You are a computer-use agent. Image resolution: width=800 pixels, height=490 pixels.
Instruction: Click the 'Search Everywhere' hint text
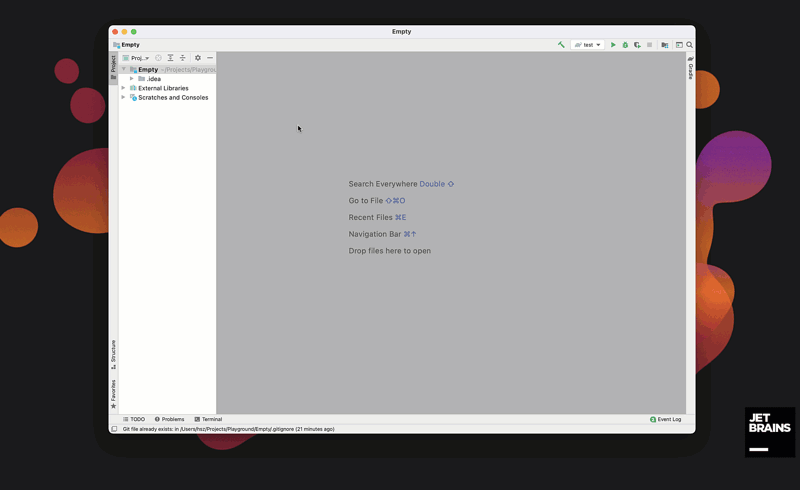tap(383, 184)
